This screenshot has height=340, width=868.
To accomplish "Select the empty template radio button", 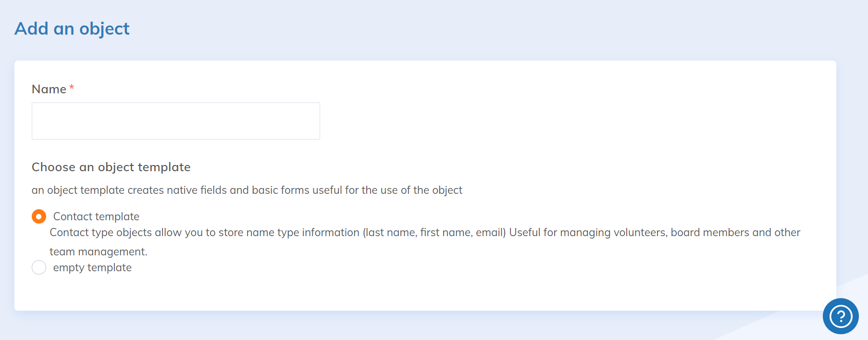I will [39, 267].
